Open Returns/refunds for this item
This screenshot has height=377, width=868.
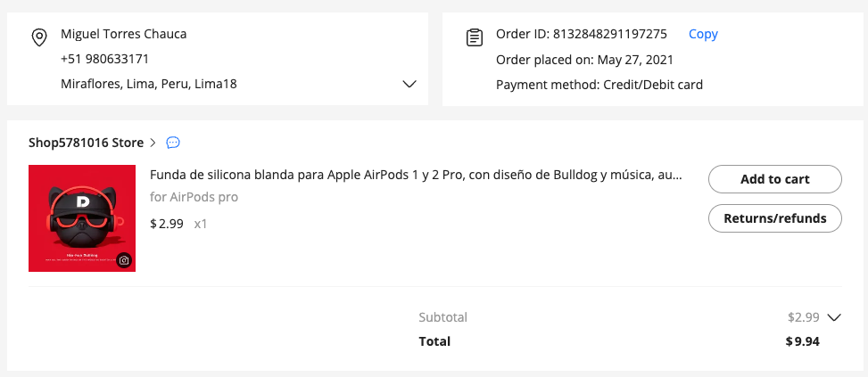[774, 218]
